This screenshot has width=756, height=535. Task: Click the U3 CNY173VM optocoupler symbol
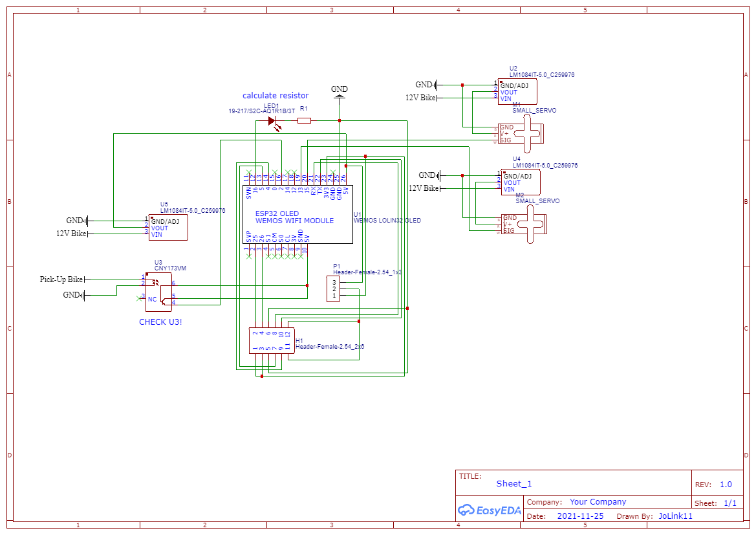158,292
